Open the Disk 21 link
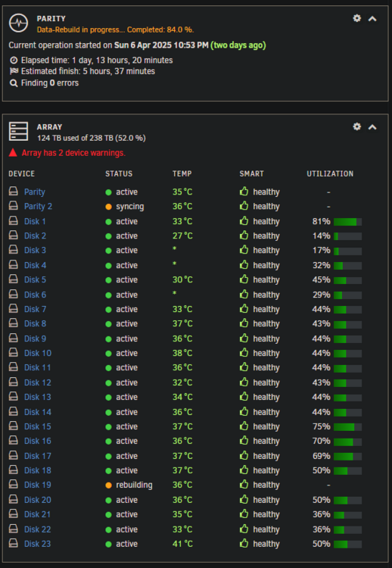 click(x=37, y=514)
